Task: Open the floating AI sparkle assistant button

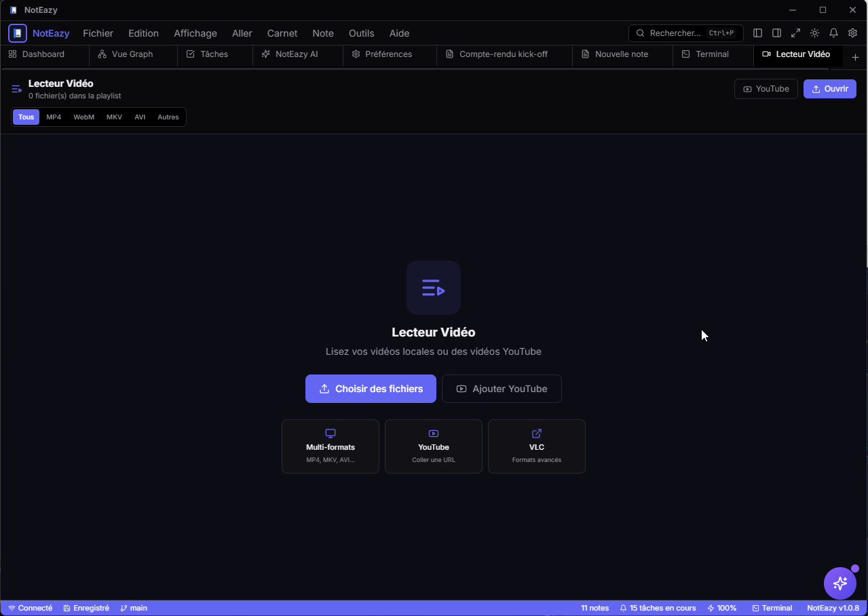Action: [x=840, y=583]
